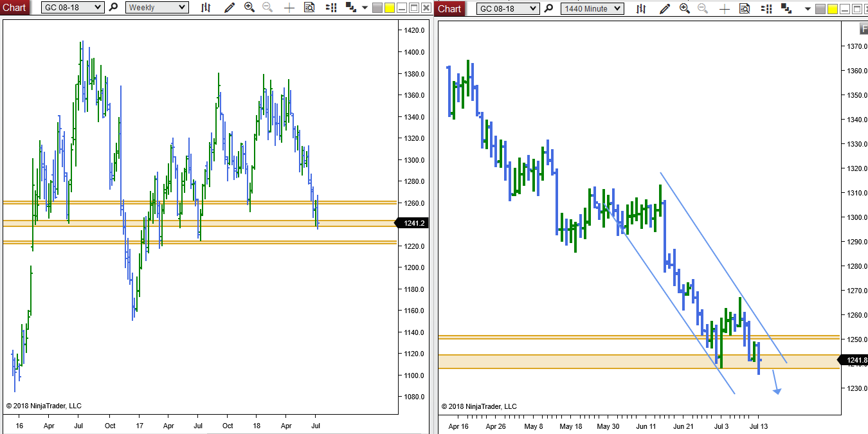This screenshot has height=434, width=868.
Task: Toggle crosshair cursor in Weekly chart
Action: coord(289,8)
